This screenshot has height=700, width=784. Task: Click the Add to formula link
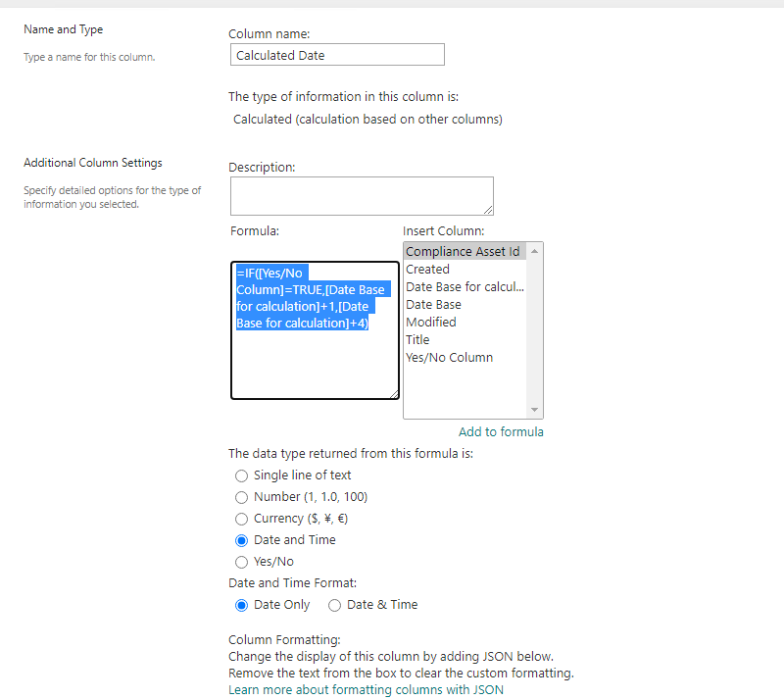point(501,431)
